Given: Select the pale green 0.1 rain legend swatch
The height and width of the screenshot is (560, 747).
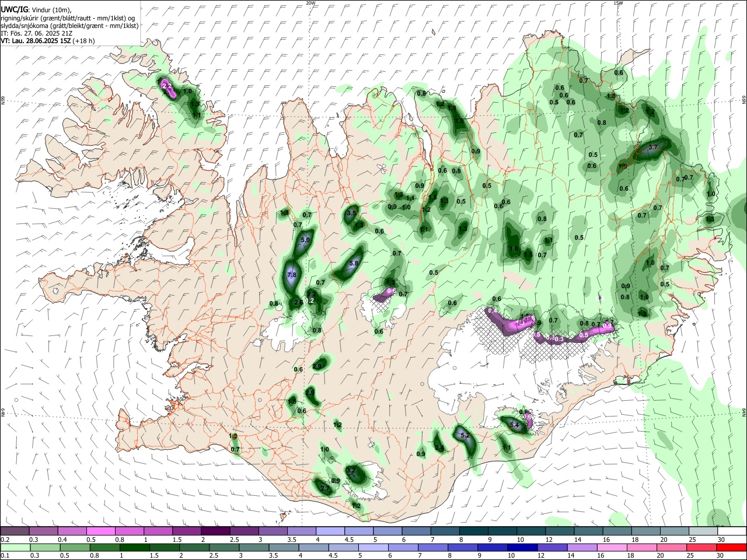Looking at the screenshot, I should [x=15, y=547].
